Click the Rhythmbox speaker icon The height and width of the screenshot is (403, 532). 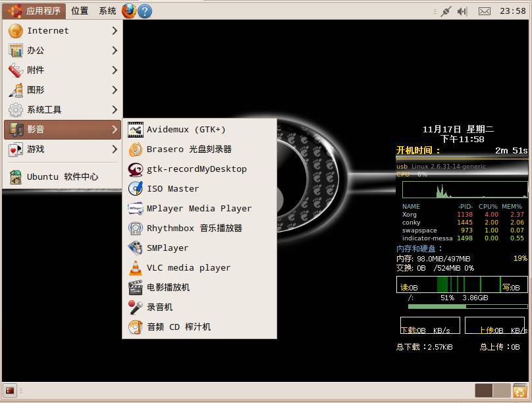(x=136, y=228)
